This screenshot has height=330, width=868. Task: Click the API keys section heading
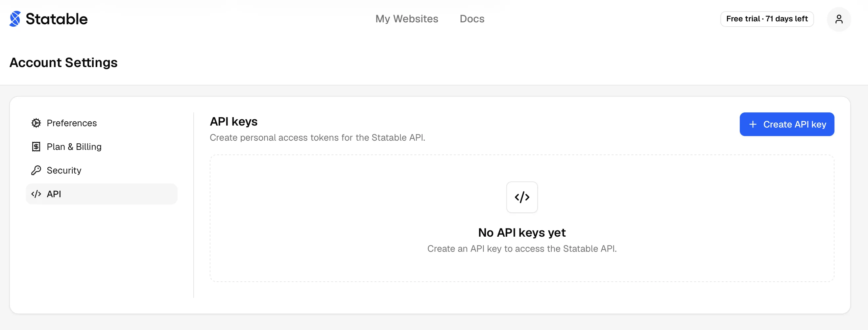(x=233, y=122)
